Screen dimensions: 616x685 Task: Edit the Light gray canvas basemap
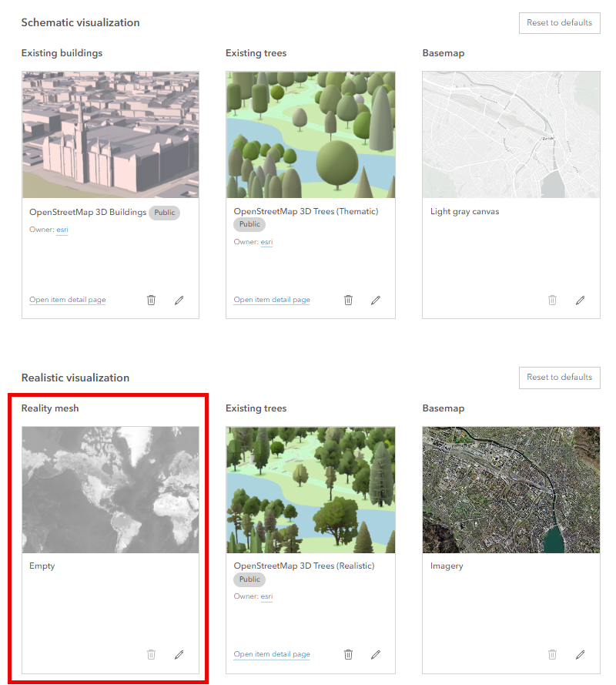pos(580,300)
